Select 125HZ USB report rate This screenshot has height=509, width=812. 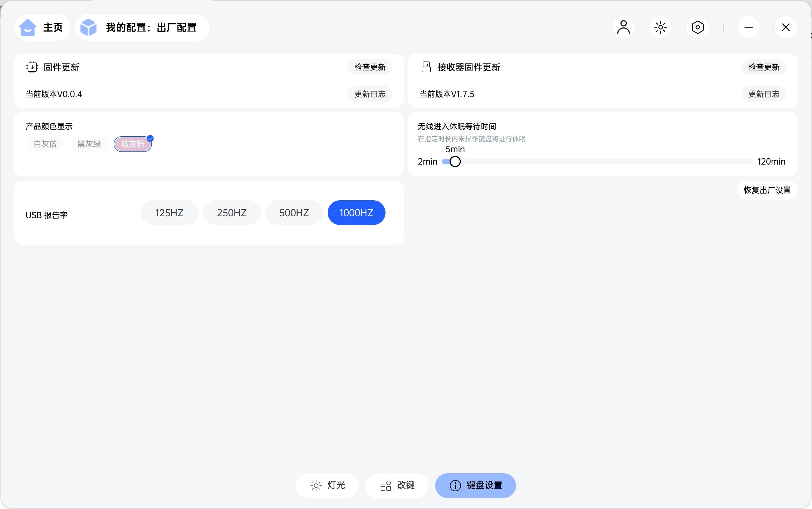(x=169, y=213)
